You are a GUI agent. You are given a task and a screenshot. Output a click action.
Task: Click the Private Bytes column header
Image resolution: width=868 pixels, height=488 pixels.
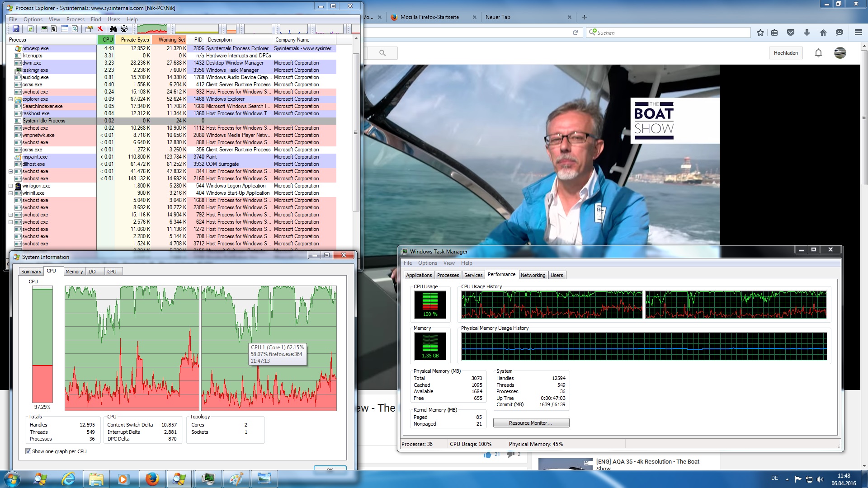point(134,40)
